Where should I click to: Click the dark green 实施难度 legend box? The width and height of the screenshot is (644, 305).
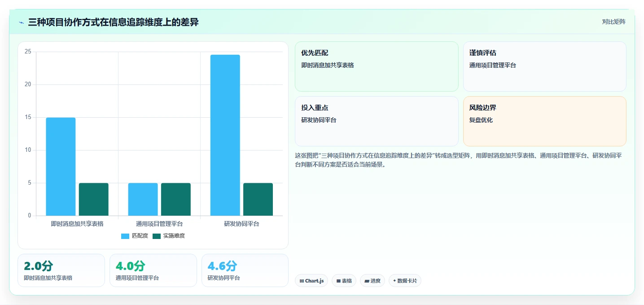point(157,236)
